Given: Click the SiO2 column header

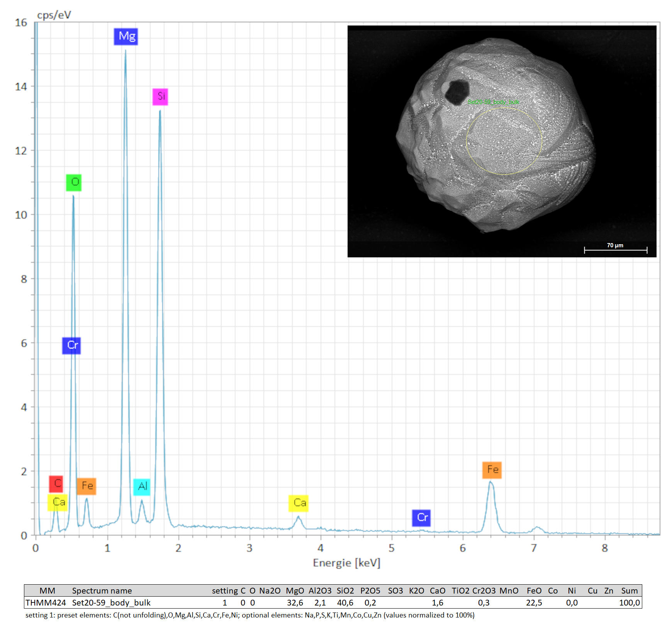Looking at the screenshot, I should tap(345, 590).
